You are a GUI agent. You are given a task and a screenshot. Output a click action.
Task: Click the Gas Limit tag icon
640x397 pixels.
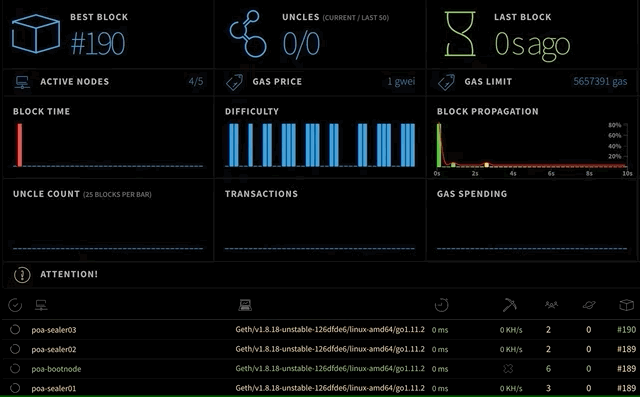447,82
